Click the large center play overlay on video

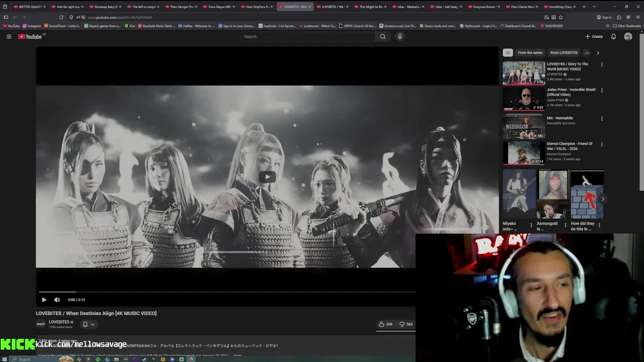[x=267, y=176]
